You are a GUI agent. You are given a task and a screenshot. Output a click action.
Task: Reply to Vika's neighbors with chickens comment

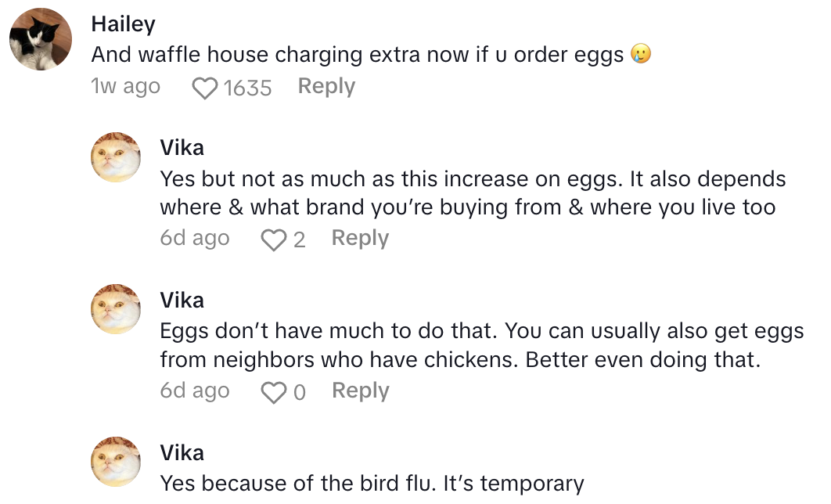(360, 391)
